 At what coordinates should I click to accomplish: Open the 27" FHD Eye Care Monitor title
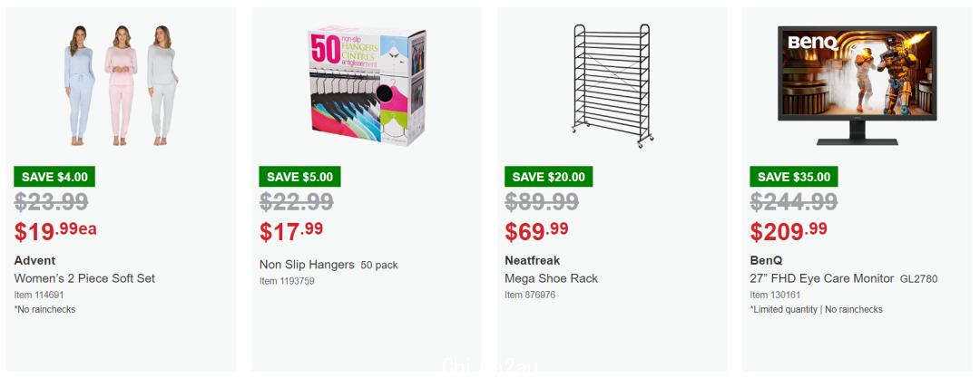822,278
